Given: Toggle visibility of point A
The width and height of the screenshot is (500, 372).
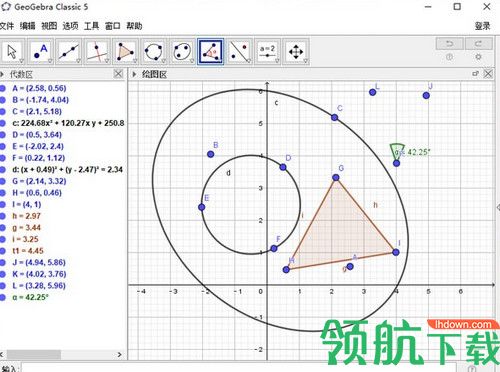Looking at the screenshot, I should click(3, 88).
